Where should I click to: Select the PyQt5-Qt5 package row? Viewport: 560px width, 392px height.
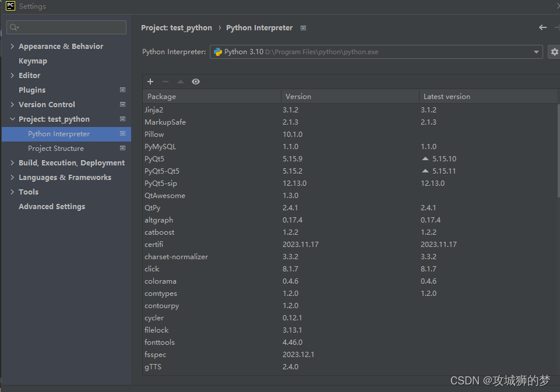coord(350,171)
